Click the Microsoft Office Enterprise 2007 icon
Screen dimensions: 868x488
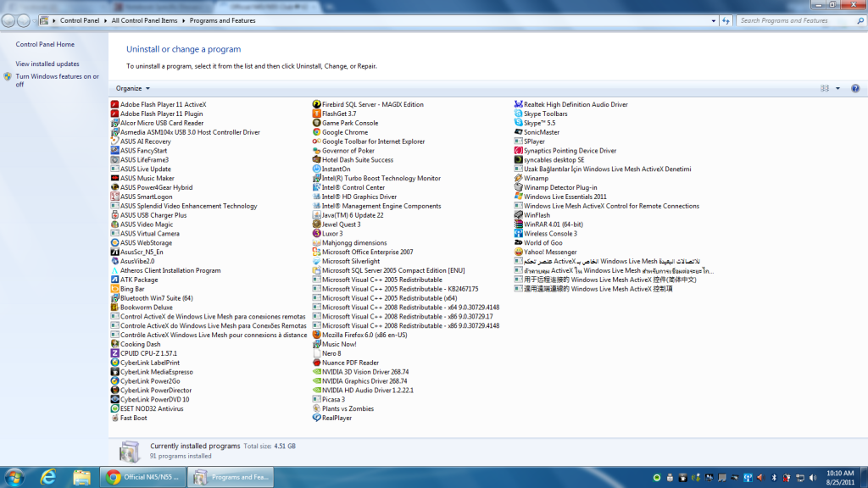(x=317, y=252)
